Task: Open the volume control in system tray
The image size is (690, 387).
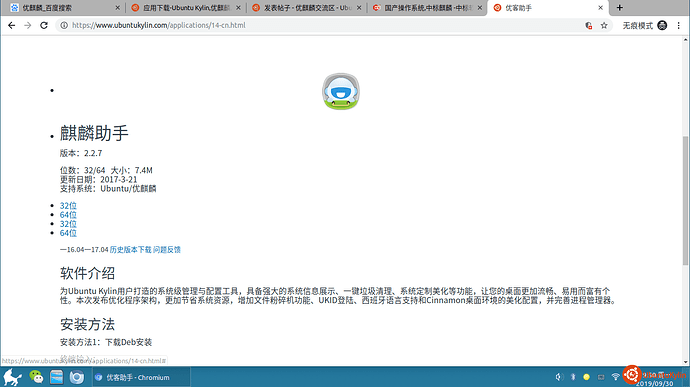Action: click(x=559, y=377)
